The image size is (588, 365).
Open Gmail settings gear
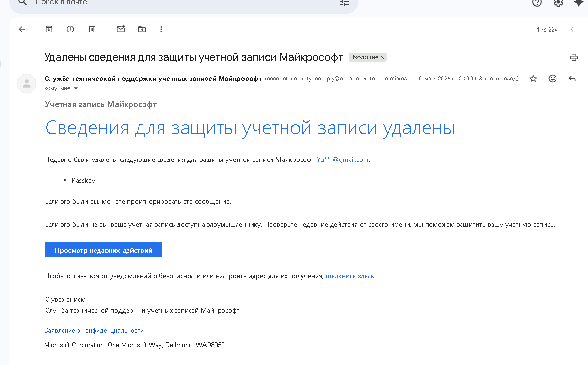(x=558, y=2)
